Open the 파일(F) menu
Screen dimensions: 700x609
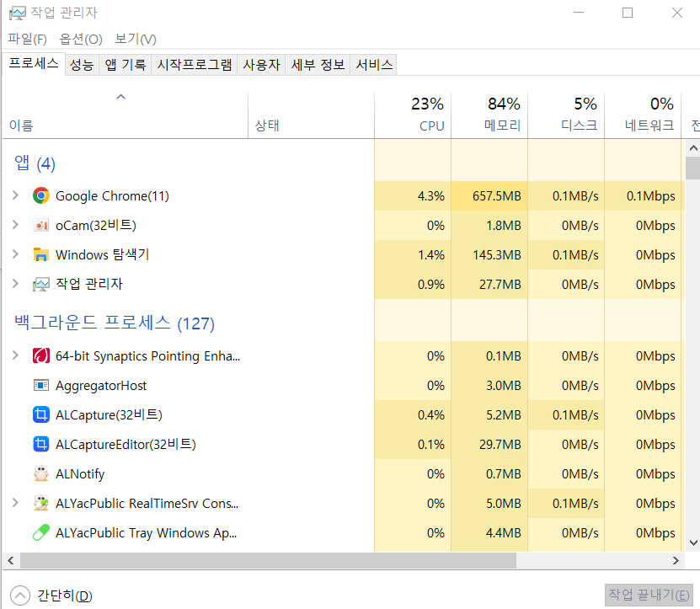27,40
